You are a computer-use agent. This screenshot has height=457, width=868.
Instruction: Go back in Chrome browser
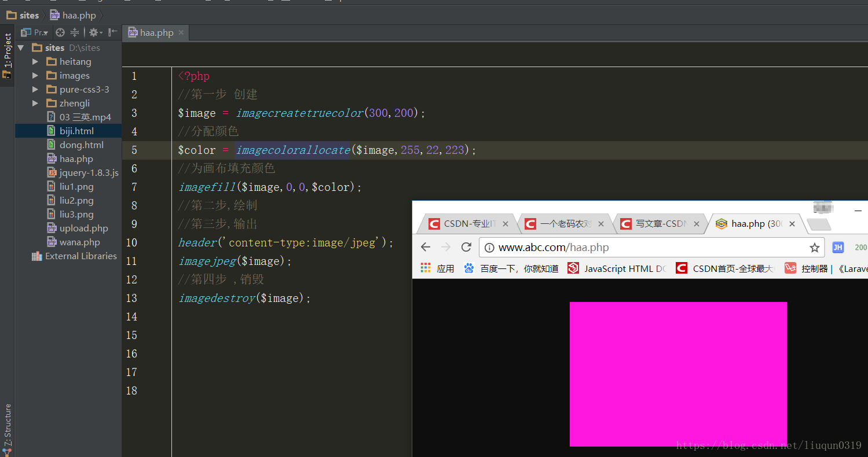tap(426, 247)
